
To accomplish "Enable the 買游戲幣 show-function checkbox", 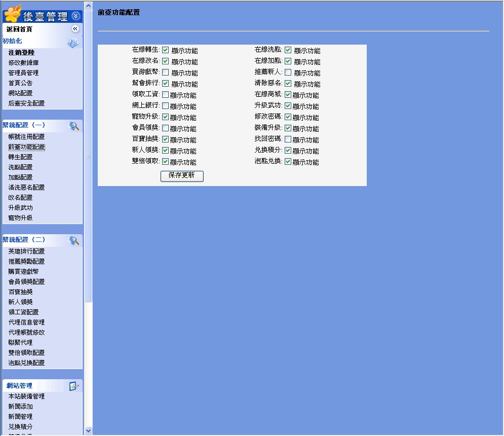I will (165, 72).
